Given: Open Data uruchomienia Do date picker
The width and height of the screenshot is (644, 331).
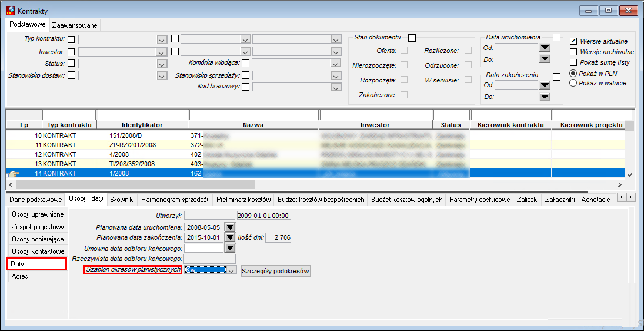Looking at the screenshot, I should click(545, 59).
